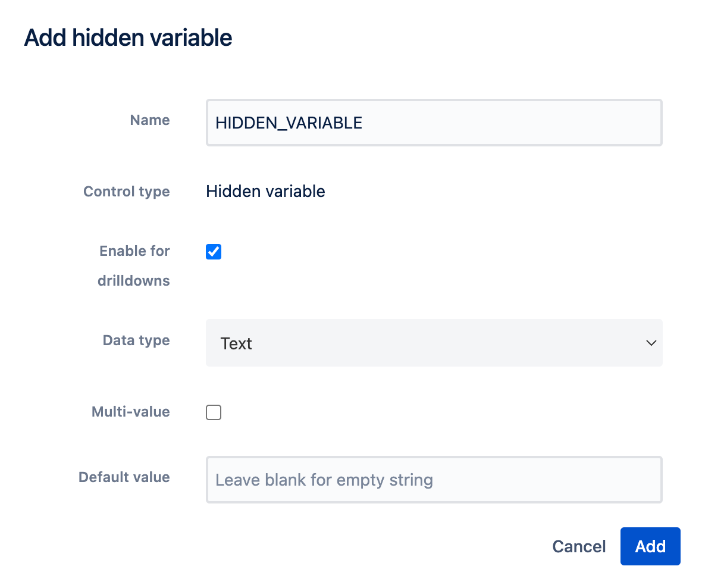This screenshot has width=702, height=588.
Task: Click the selected Text value in dropdown
Action: pos(236,343)
